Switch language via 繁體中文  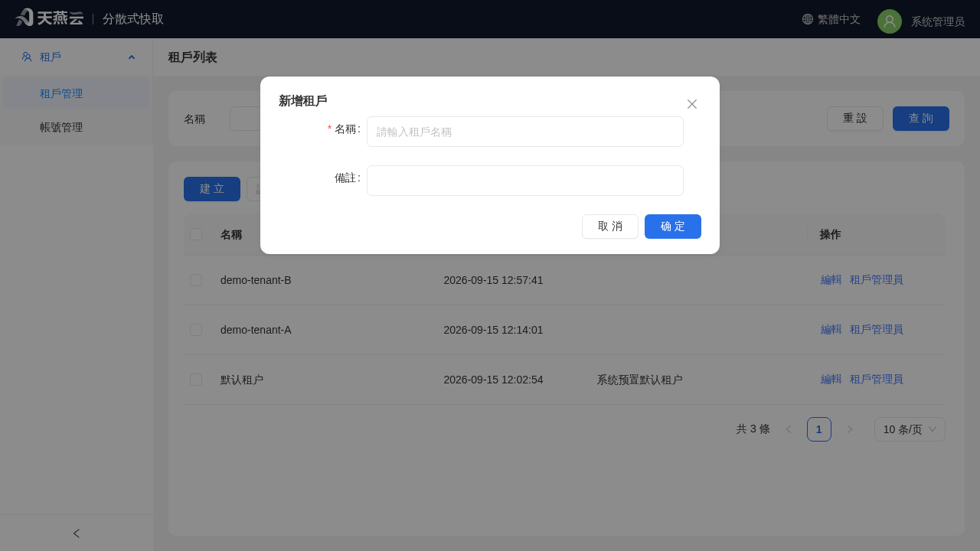pyautogui.click(x=839, y=19)
